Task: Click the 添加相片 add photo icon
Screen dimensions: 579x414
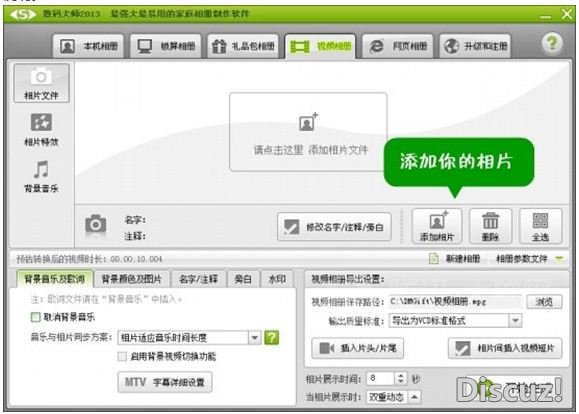Action: pos(437,226)
